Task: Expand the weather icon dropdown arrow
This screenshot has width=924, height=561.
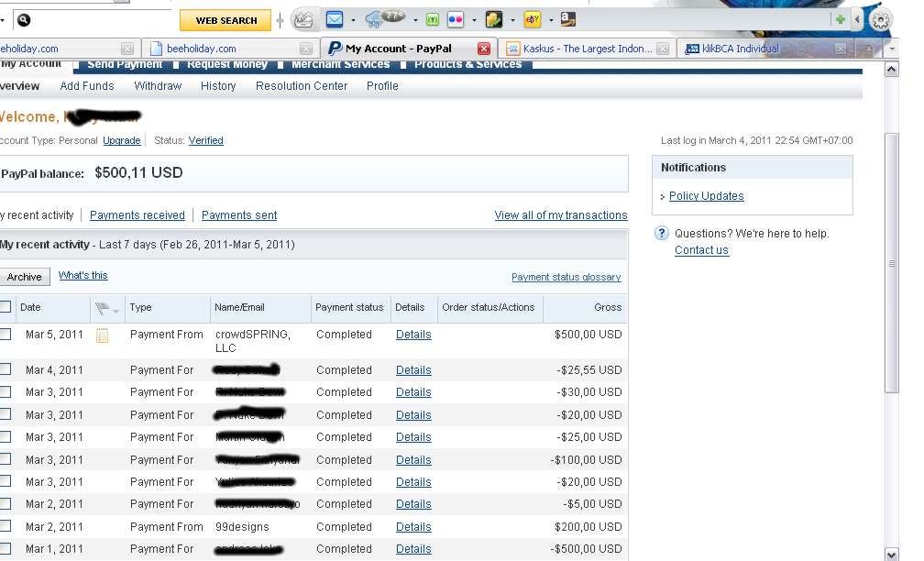Action: [x=415, y=20]
